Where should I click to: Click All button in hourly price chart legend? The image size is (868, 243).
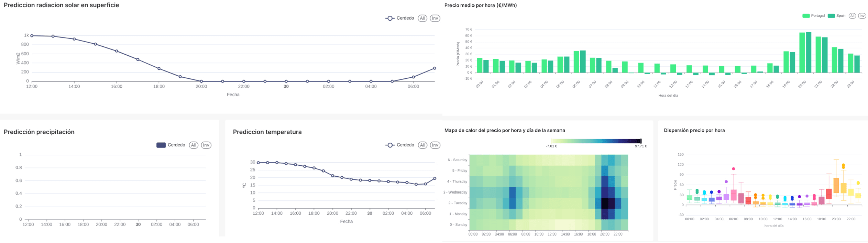coord(852,16)
